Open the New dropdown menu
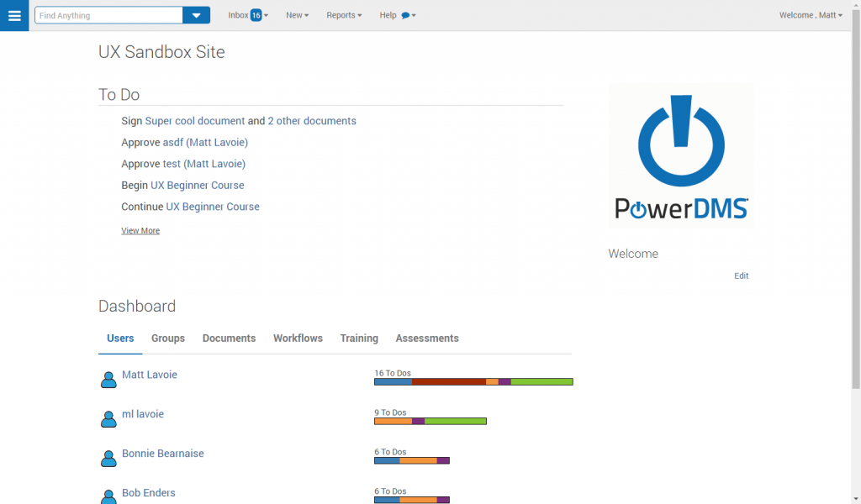The height and width of the screenshot is (504, 861). click(x=297, y=15)
